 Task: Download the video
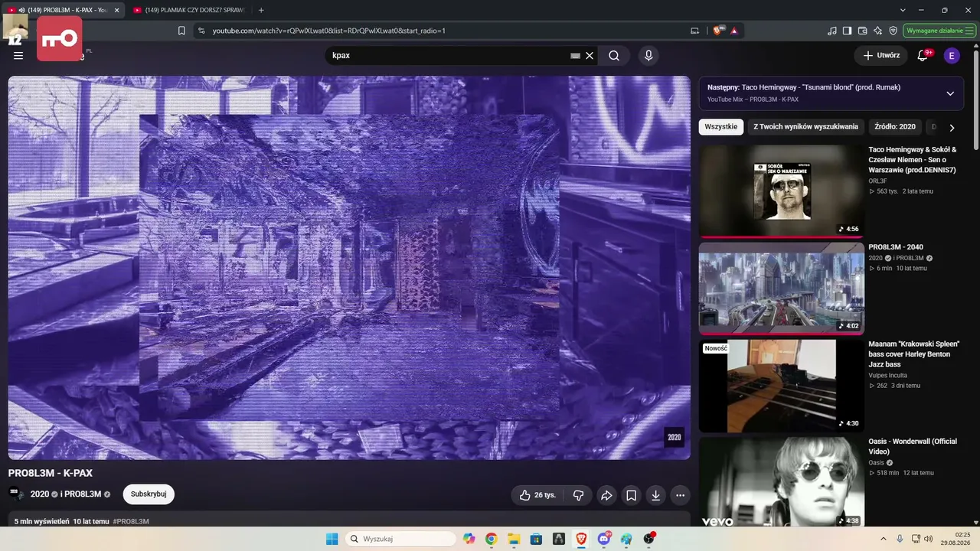point(655,495)
